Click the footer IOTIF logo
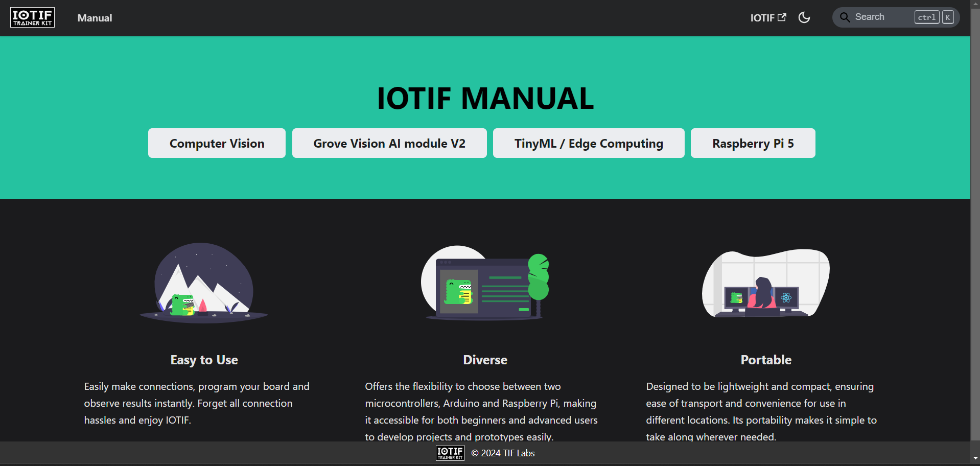980x466 pixels. 450,453
